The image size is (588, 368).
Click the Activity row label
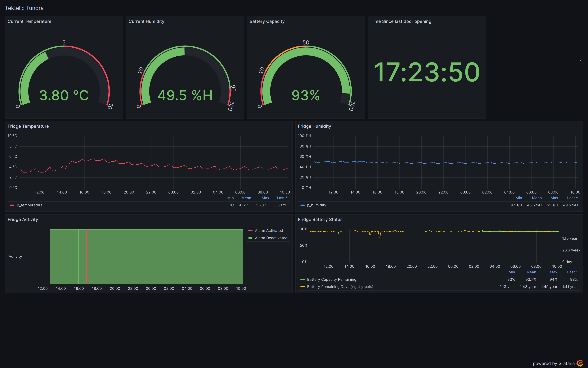(15, 257)
